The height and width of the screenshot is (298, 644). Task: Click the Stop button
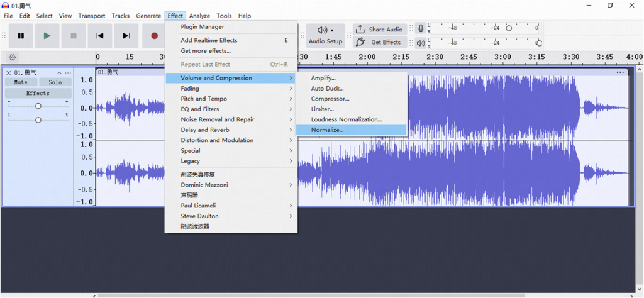tap(74, 36)
